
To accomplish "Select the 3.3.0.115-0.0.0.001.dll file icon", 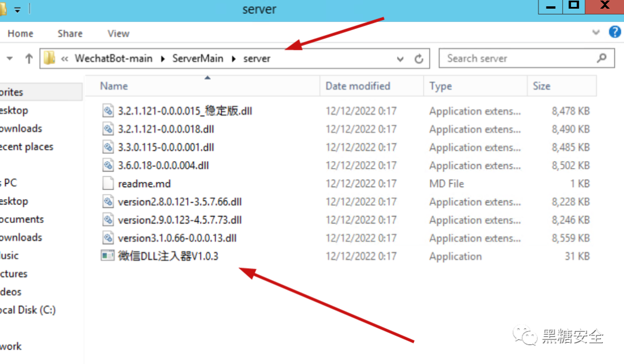I will coord(108,147).
